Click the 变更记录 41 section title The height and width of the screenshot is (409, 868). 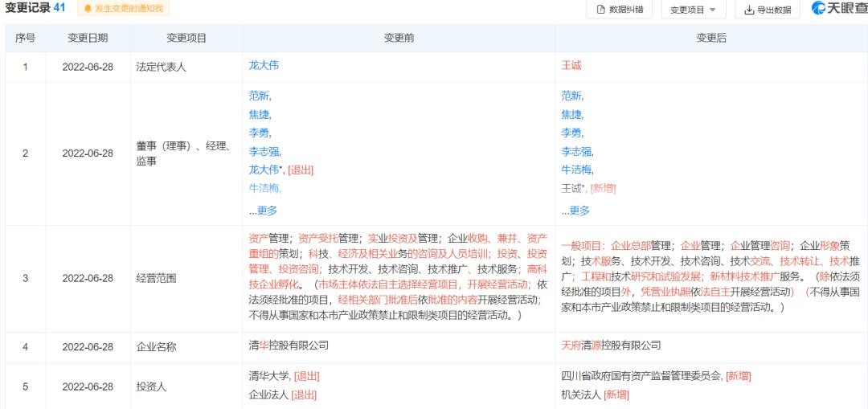[x=35, y=9]
